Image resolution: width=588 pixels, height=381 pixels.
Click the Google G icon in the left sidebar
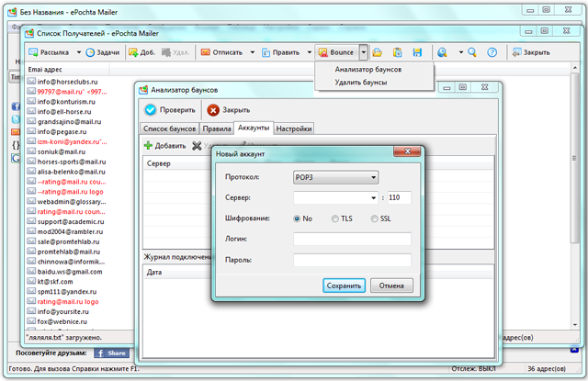[16, 158]
